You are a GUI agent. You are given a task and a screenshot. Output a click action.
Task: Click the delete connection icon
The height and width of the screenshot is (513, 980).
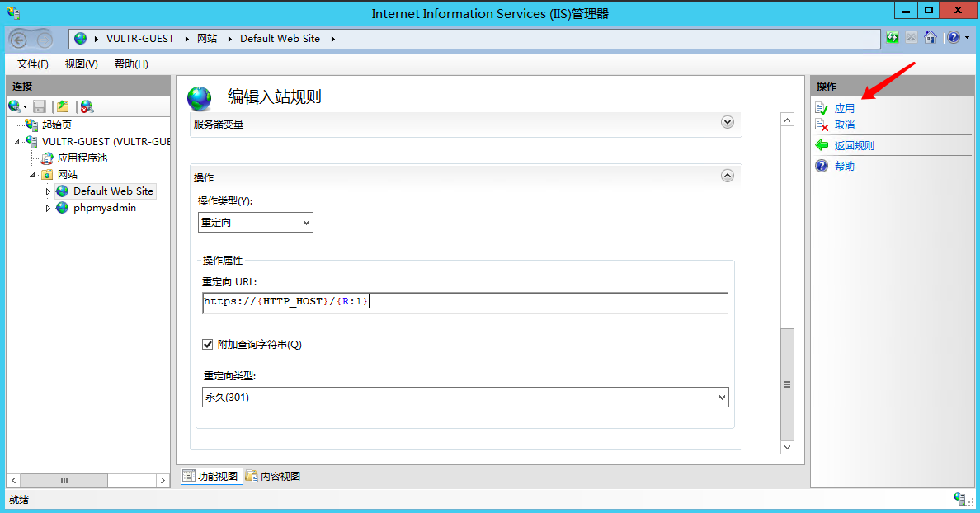pos(87,106)
